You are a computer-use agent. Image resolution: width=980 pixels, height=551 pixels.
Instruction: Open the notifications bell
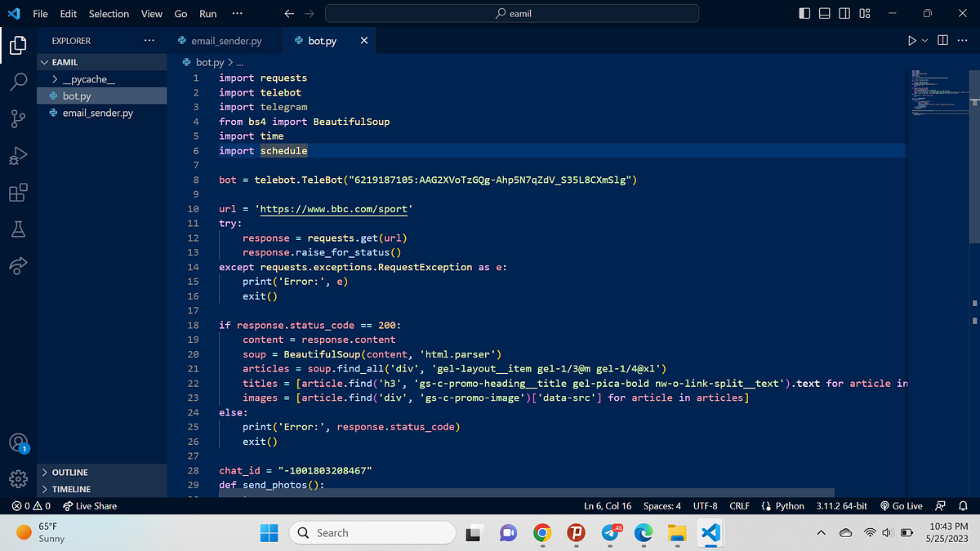(964, 505)
